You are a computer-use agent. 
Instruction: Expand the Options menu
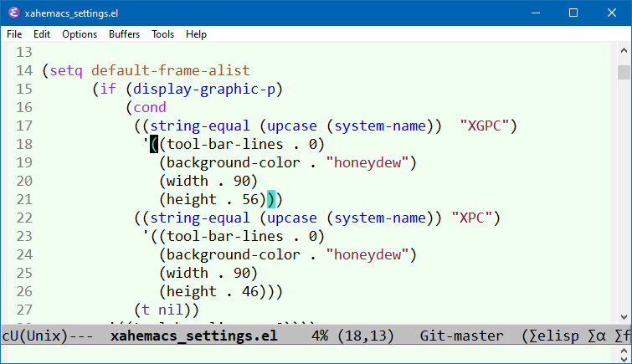80,34
